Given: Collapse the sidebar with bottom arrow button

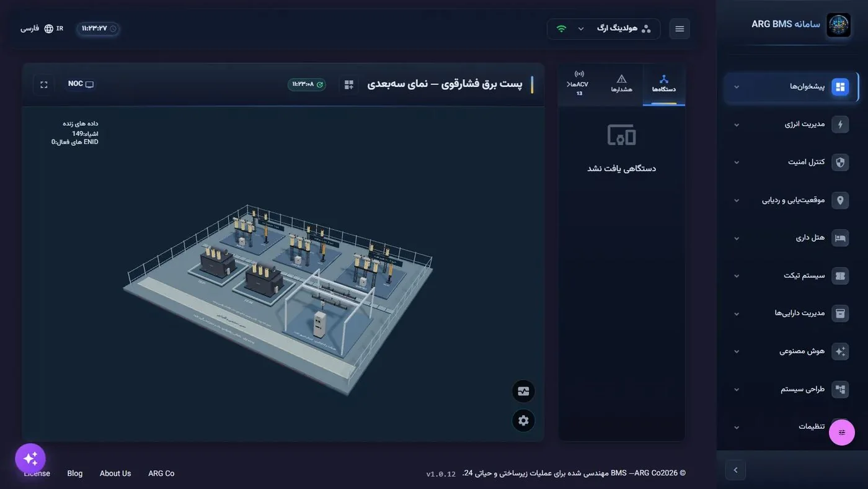Looking at the screenshot, I should (735, 470).
